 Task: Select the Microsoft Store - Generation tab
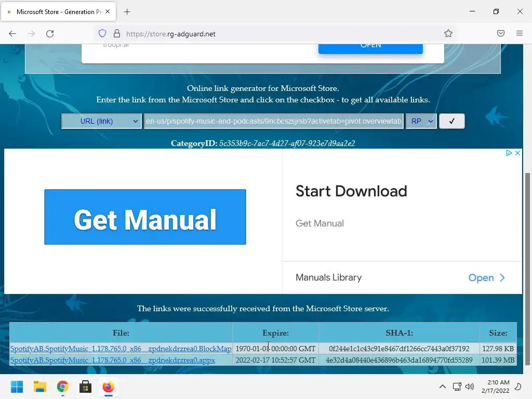point(58,11)
